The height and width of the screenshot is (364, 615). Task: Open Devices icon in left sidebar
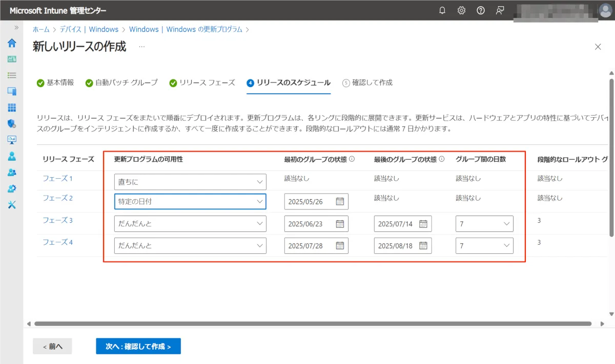pos(12,91)
